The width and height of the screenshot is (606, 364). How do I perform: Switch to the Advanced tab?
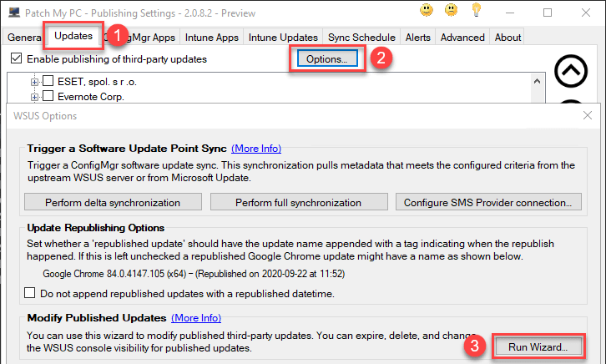(x=462, y=38)
